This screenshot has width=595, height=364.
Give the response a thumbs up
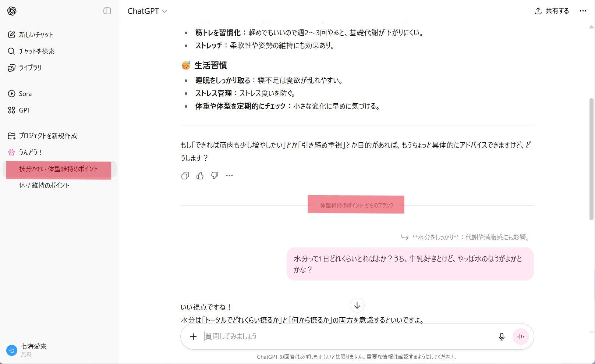[x=200, y=176]
